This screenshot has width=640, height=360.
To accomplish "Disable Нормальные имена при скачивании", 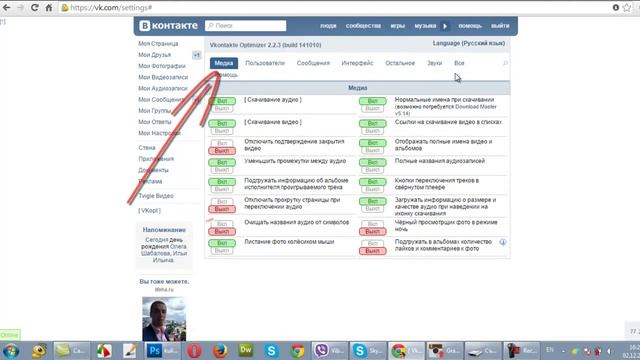I will [x=372, y=109].
